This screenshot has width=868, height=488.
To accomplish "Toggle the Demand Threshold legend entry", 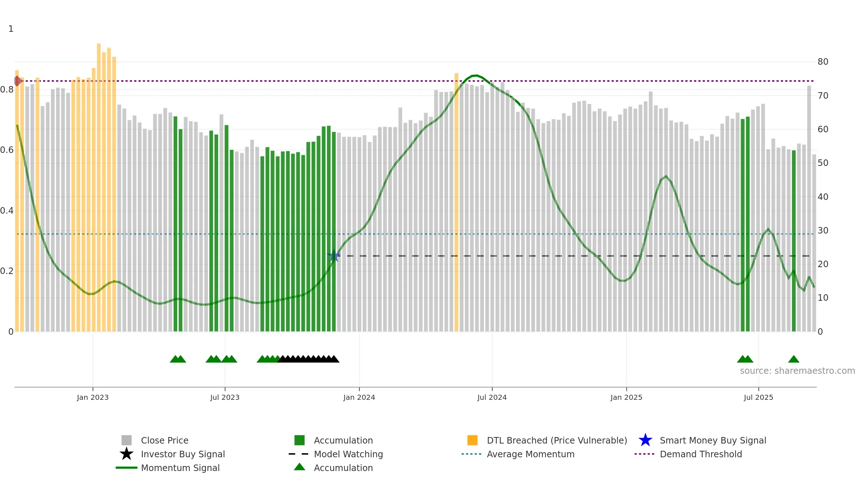I will coord(701,454).
